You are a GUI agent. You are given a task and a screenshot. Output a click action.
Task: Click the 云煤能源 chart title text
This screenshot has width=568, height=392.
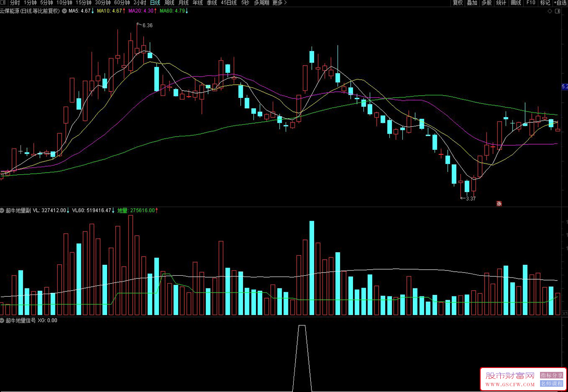(x=30, y=11)
